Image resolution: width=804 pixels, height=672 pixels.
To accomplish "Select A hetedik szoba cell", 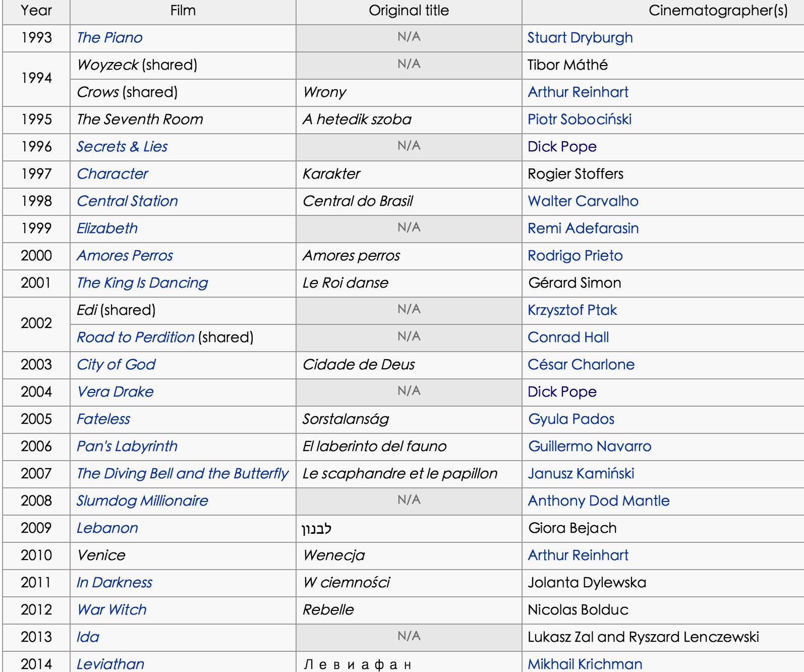I will tap(409, 120).
